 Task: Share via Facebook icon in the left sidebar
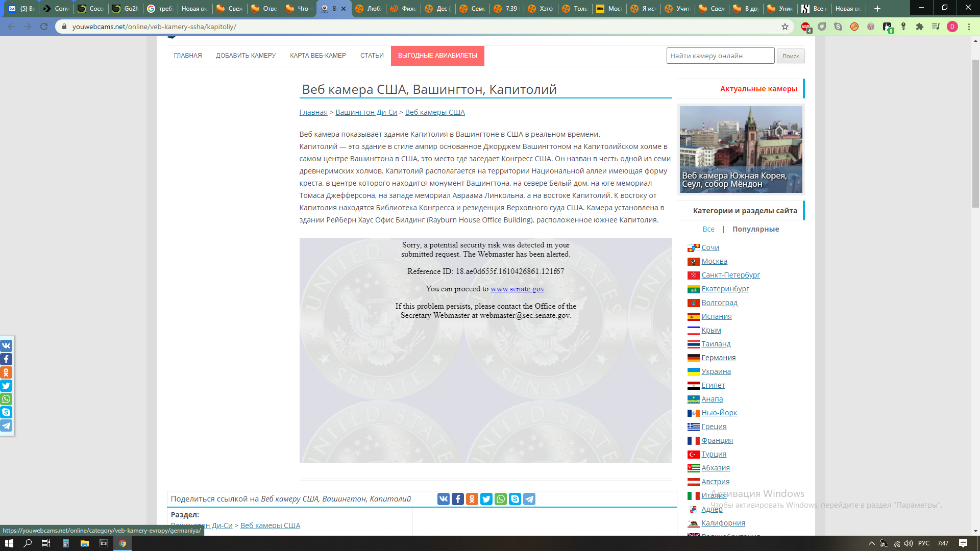pos(6,359)
